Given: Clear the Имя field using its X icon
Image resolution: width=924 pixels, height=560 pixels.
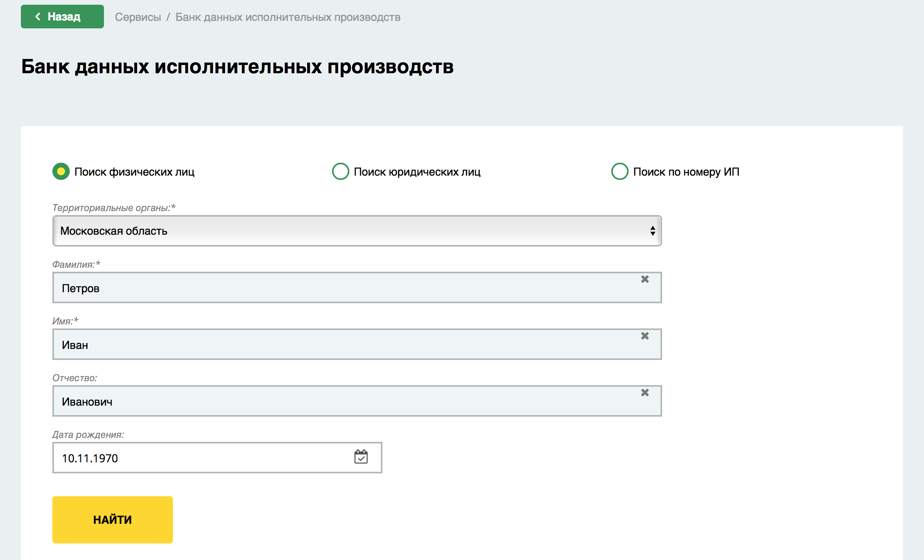Looking at the screenshot, I should click(645, 336).
